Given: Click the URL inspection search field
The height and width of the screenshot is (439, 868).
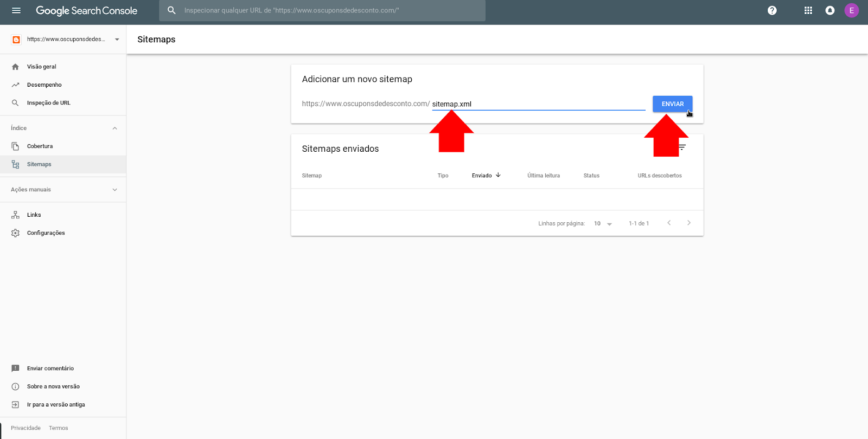Looking at the screenshot, I should click(x=322, y=10).
